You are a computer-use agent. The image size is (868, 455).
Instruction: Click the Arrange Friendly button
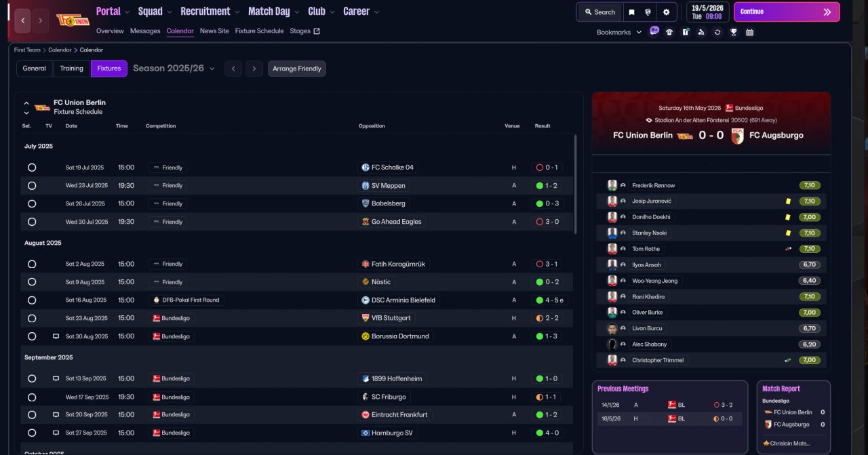[x=297, y=68]
